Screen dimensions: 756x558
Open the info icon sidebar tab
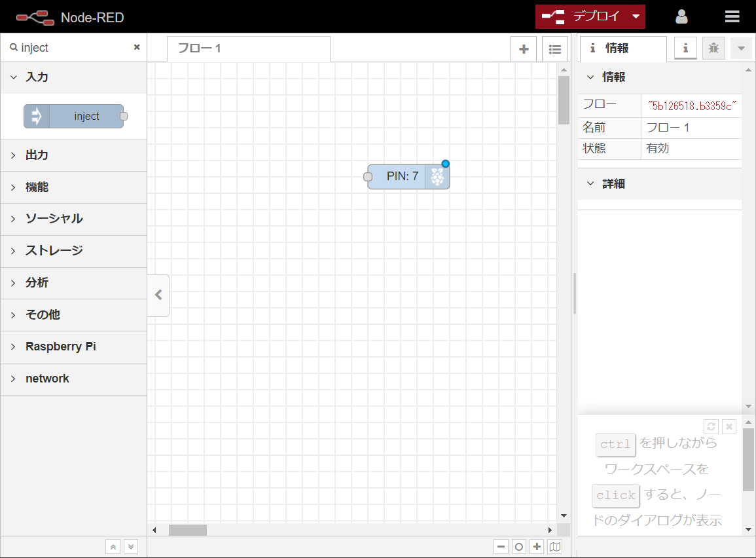685,48
